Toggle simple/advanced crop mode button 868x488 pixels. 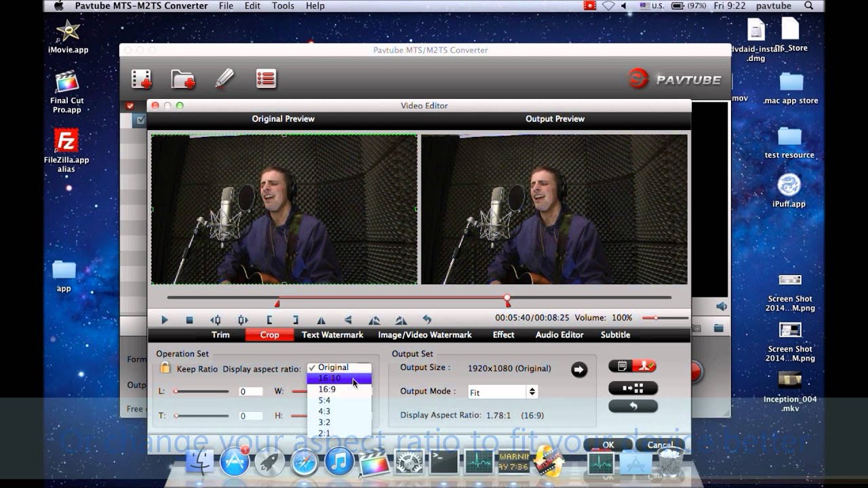pyautogui.click(x=633, y=366)
